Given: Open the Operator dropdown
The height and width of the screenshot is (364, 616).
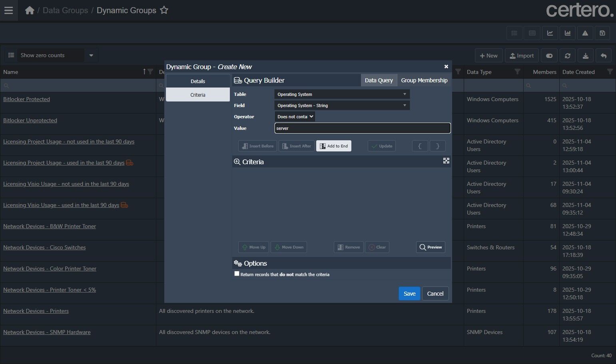Looking at the screenshot, I should click(295, 117).
